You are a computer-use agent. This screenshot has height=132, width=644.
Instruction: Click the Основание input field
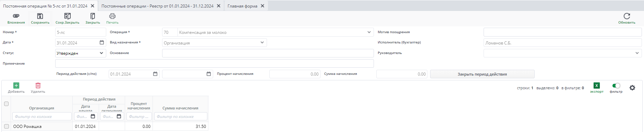coord(268,53)
